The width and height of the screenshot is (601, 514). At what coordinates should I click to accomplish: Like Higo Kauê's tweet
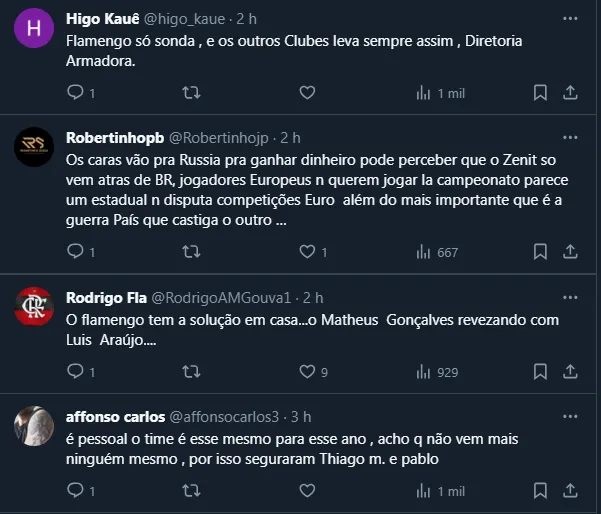pyautogui.click(x=307, y=93)
